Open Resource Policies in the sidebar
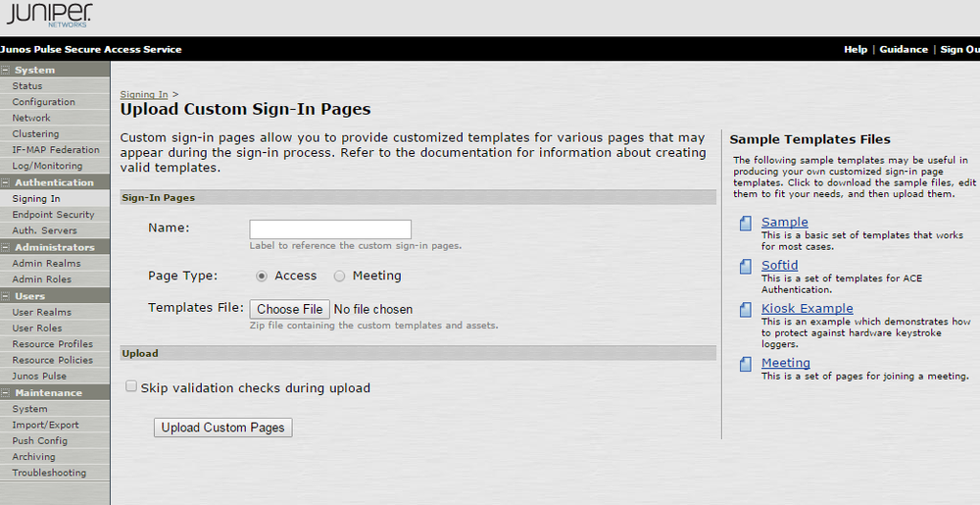The height and width of the screenshot is (505, 980). coord(52,360)
